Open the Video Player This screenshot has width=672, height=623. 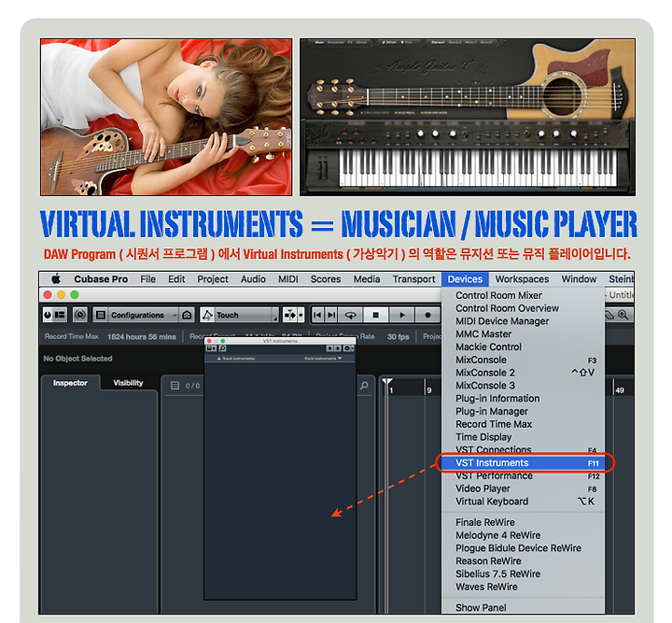(x=523, y=488)
